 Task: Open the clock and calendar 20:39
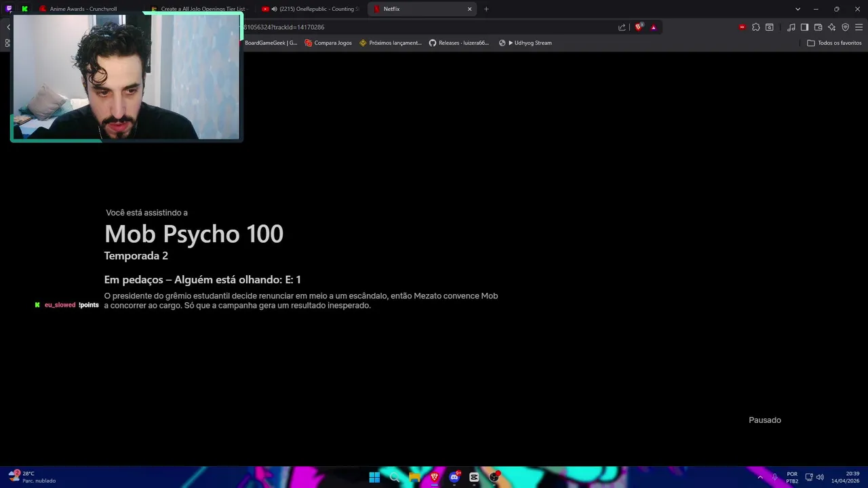(x=845, y=477)
